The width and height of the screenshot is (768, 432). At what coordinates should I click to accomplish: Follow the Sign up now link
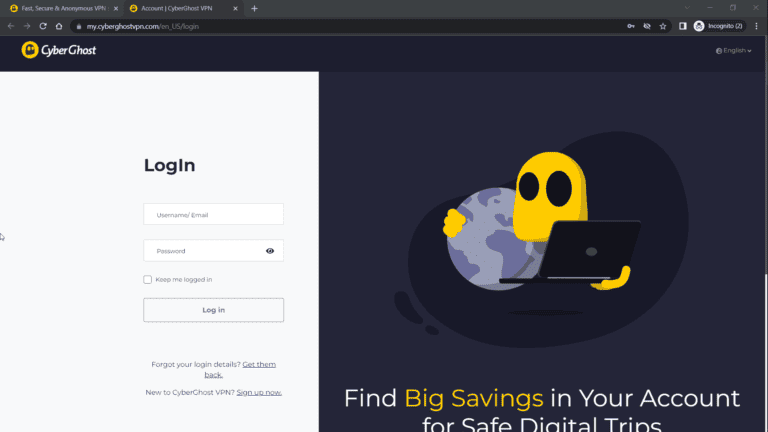click(259, 392)
